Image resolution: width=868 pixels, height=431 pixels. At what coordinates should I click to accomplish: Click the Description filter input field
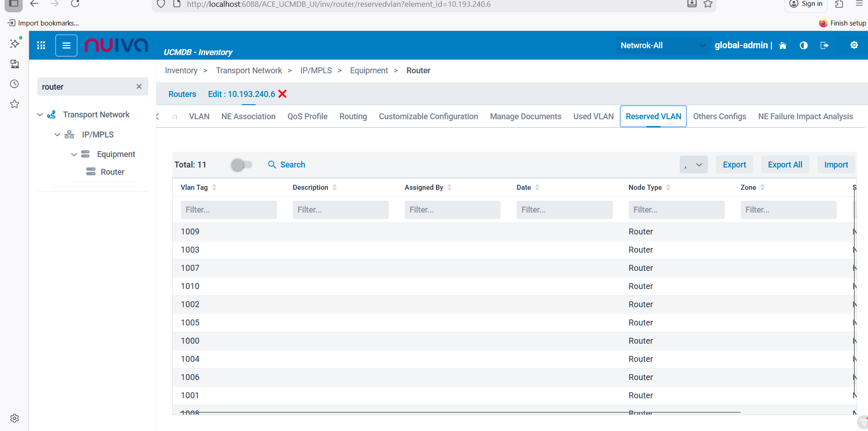pos(341,210)
